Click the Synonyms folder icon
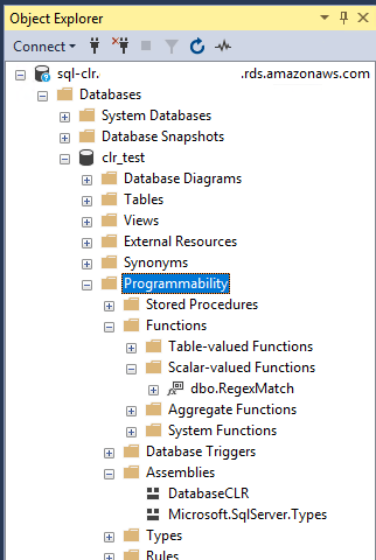376x560 pixels. pyautogui.click(x=109, y=262)
